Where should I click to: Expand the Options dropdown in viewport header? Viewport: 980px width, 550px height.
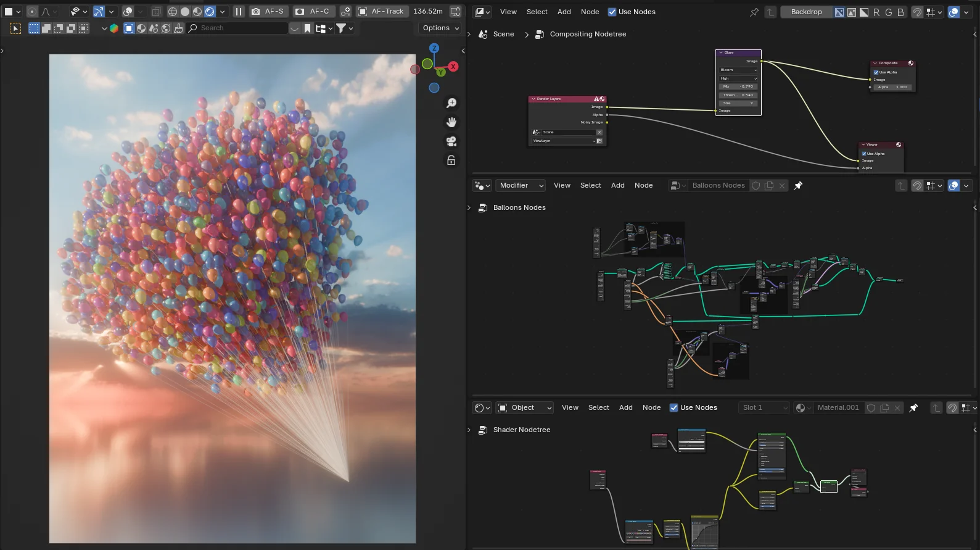pyautogui.click(x=440, y=28)
